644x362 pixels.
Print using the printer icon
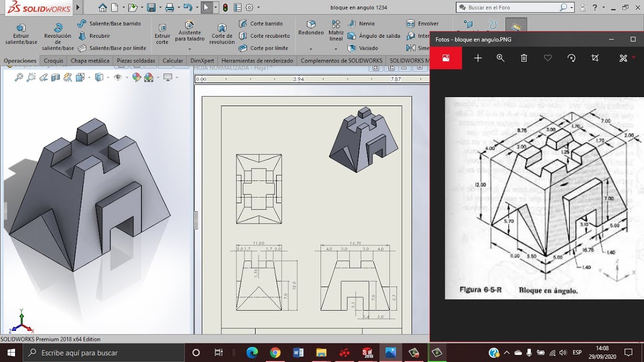[x=170, y=8]
